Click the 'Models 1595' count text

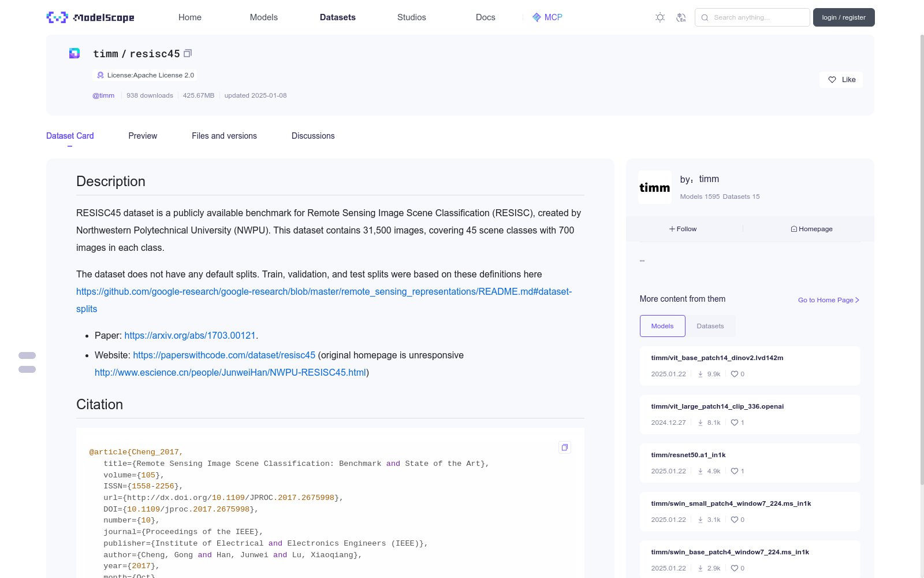(700, 197)
